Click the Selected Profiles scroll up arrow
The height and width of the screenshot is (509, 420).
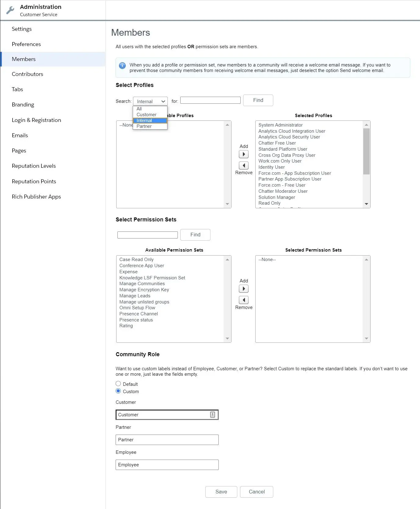click(366, 125)
